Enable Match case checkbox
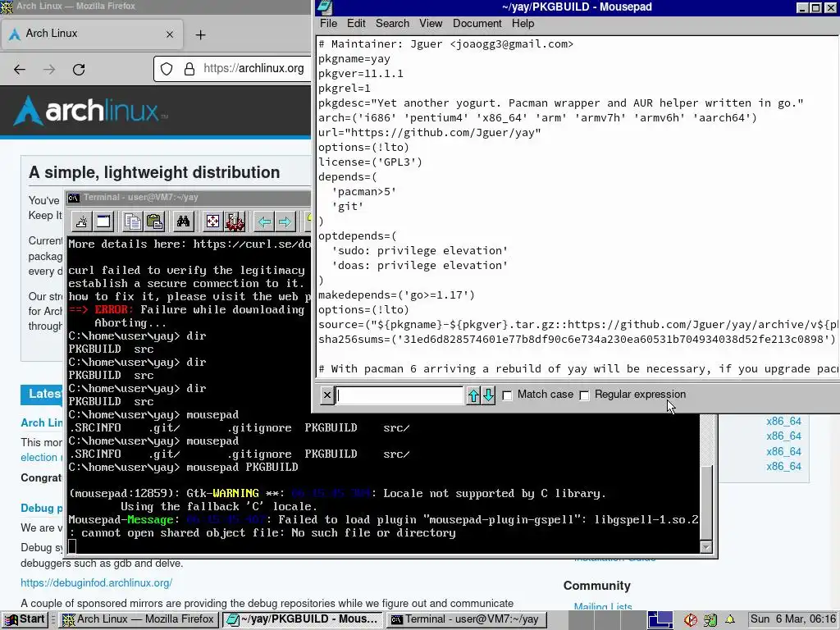This screenshot has height=630, width=840. click(507, 395)
